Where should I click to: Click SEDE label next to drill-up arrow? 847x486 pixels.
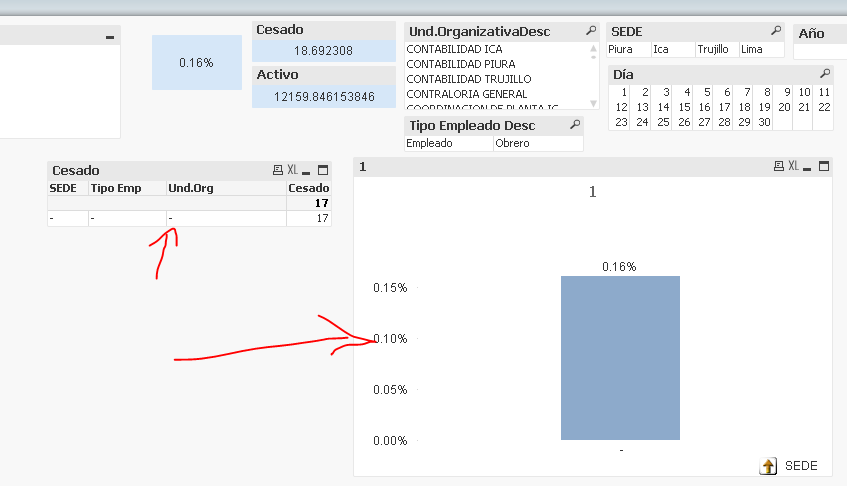[801, 465]
